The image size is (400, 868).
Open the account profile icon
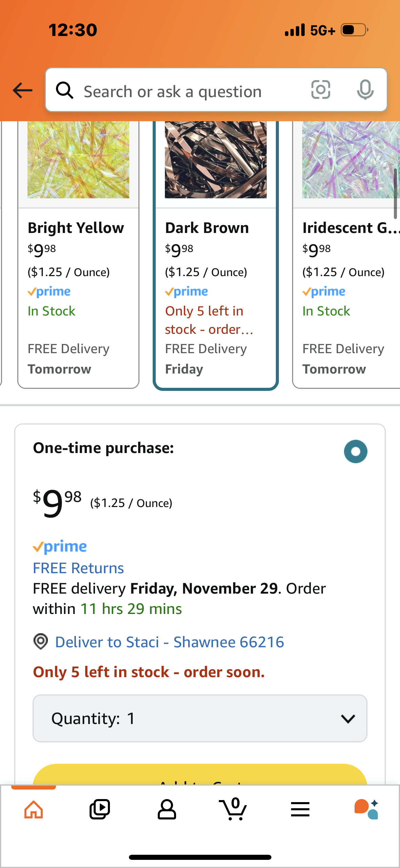click(167, 810)
